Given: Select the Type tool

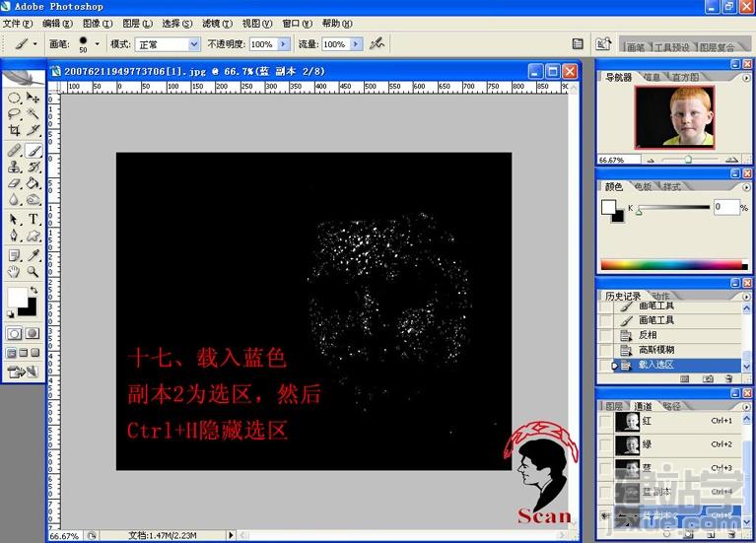Looking at the screenshot, I should pos(33,220).
